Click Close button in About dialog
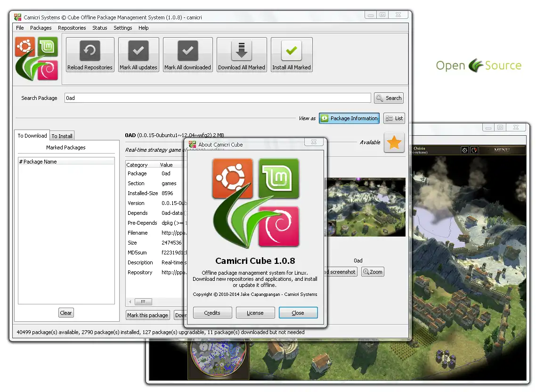 coord(298,313)
